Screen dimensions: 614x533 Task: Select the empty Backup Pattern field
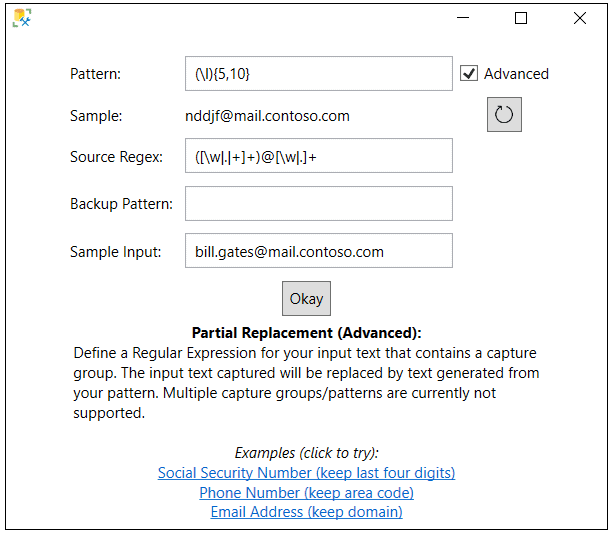coord(319,204)
